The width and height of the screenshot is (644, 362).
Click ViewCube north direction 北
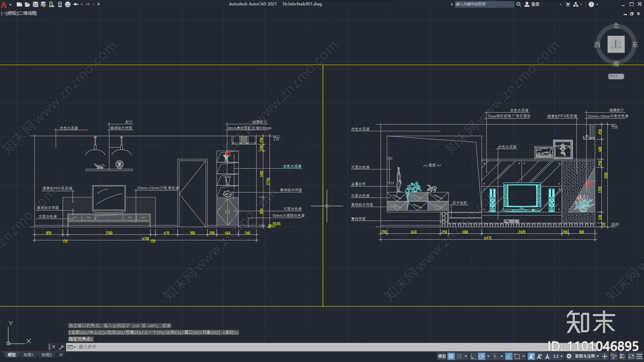point(616,26)
